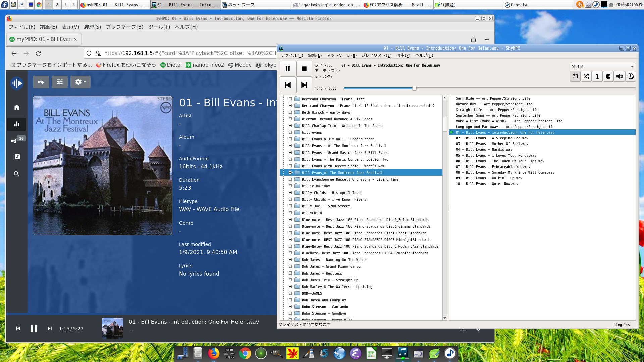644x362 pixels.
Task: Open volume control speaker icon
Action: (619, 76)
